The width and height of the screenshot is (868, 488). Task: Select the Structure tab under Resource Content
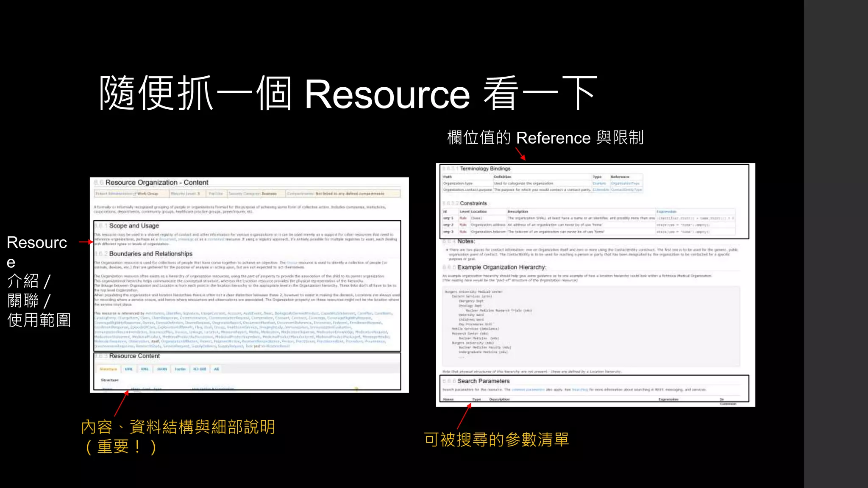pyautogui.click(x=108, y=369)
